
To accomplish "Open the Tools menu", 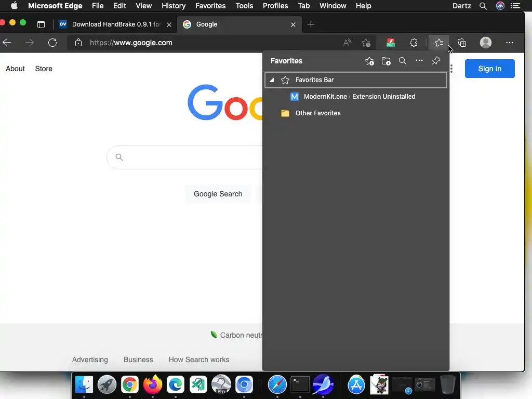I will coord(244,6).
